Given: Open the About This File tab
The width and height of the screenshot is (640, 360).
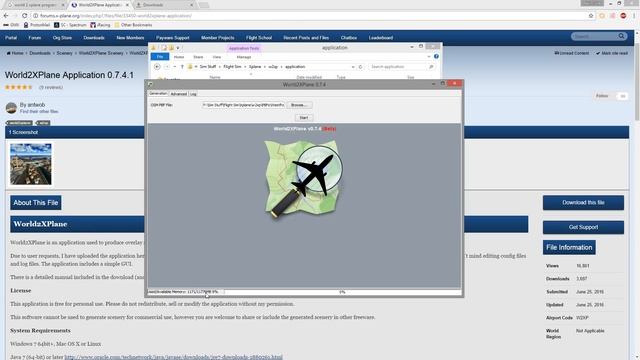Looking at the screenshot, I should 36,203.
